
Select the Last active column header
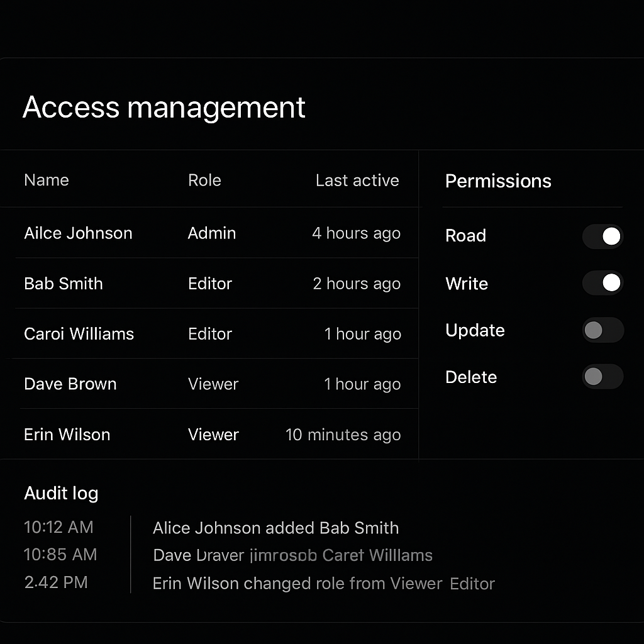tap(357, 180)
